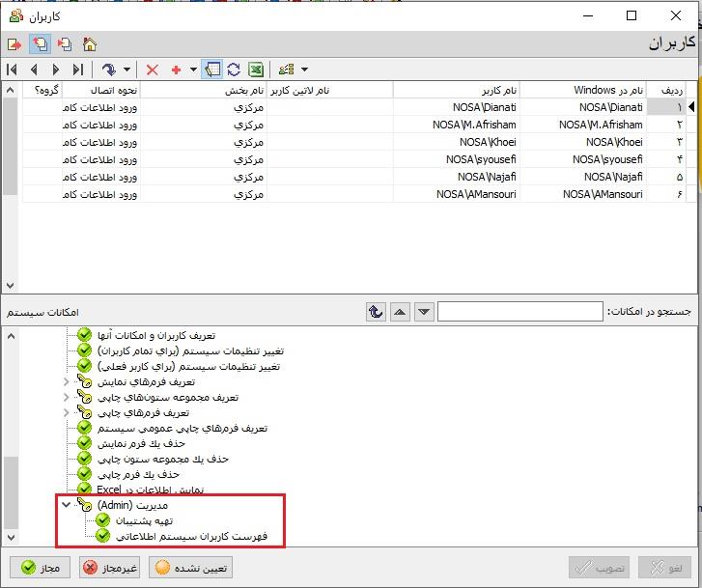
Task: Toggle green check for تهیه پشتیبان
Action: tap(103, 520)
